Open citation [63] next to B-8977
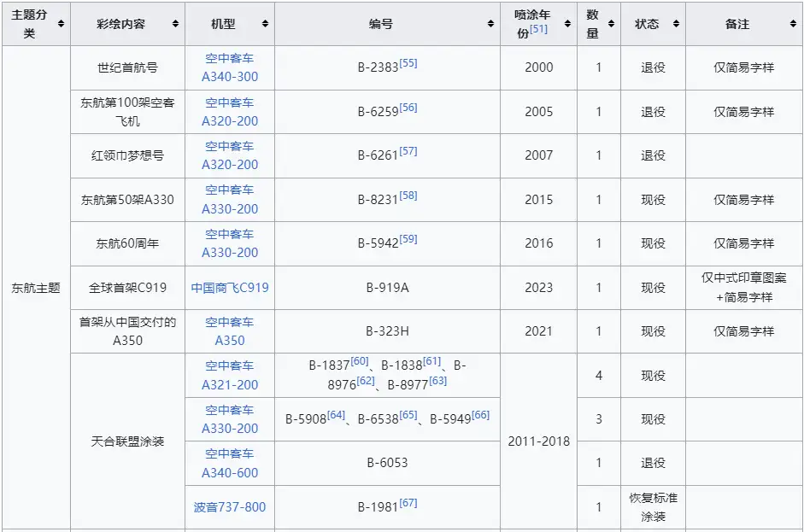 pyautogui.click(x=438, y=381)
